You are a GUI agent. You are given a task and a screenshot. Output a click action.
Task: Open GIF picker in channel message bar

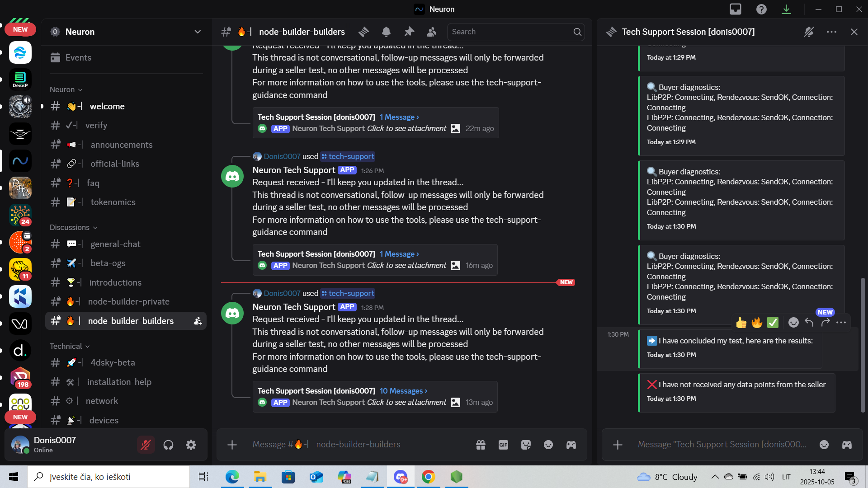pyautogui.click(x=503, y=445)
